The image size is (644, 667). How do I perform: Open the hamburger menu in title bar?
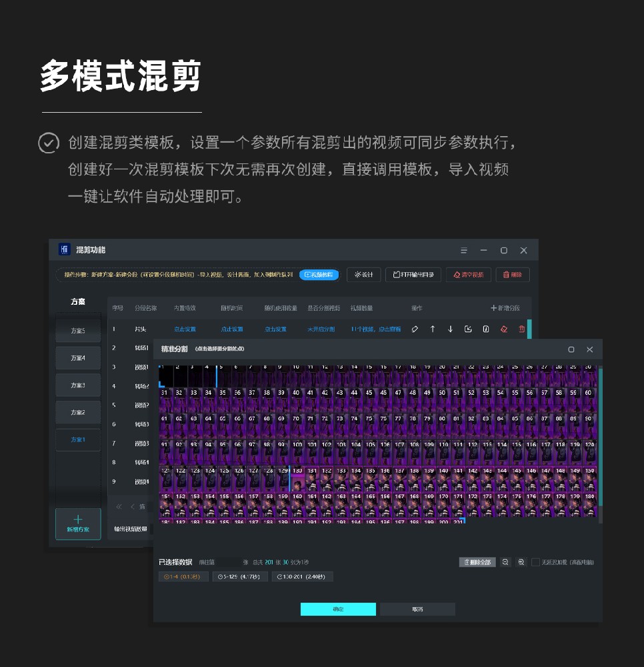464,250
